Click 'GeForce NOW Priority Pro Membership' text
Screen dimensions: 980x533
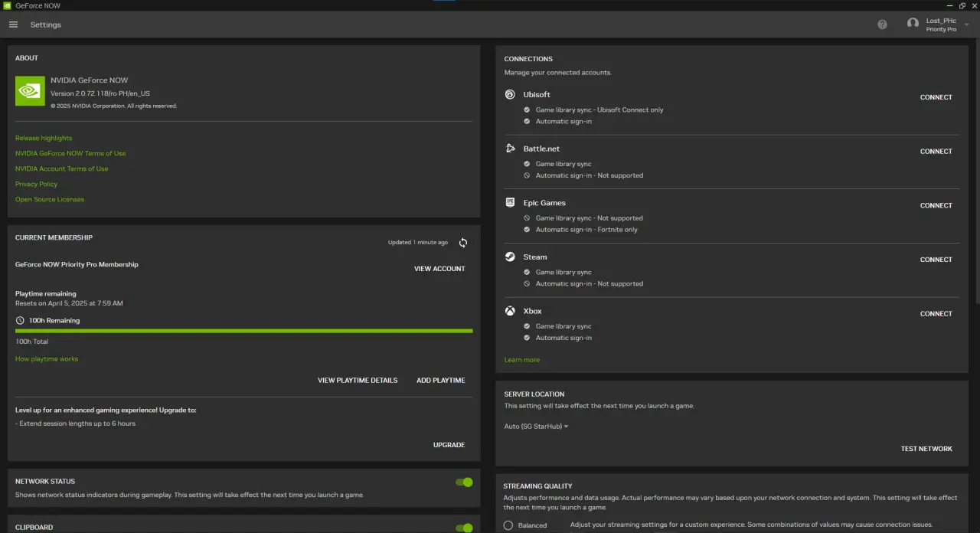77,264
